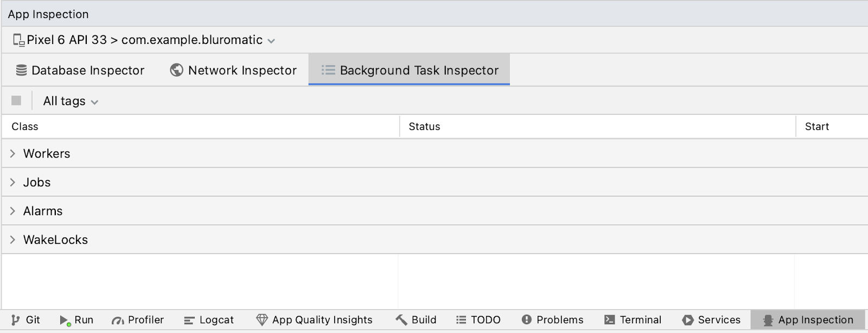Screen dimensions: 868x333
Task: Switch to the Network Inspector tab
Action: (x=233, y=71)
